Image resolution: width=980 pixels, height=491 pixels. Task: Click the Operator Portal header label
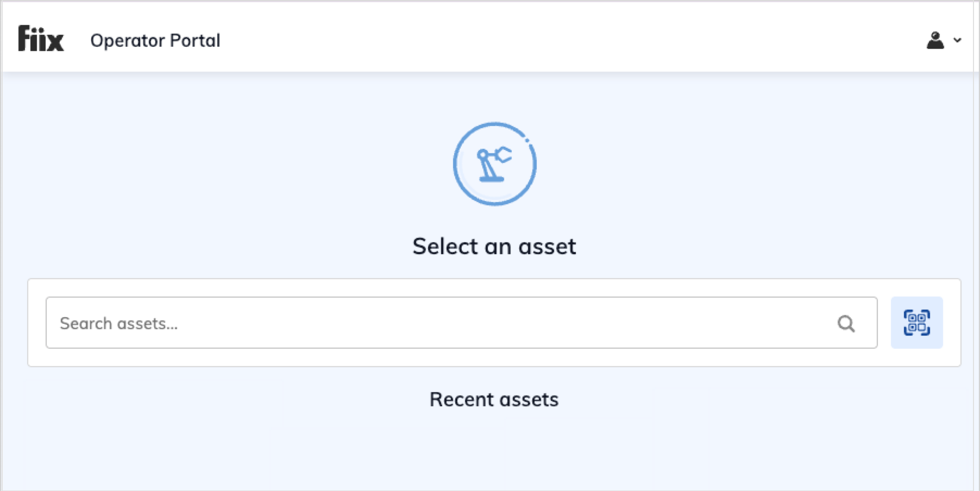point(156,40)
